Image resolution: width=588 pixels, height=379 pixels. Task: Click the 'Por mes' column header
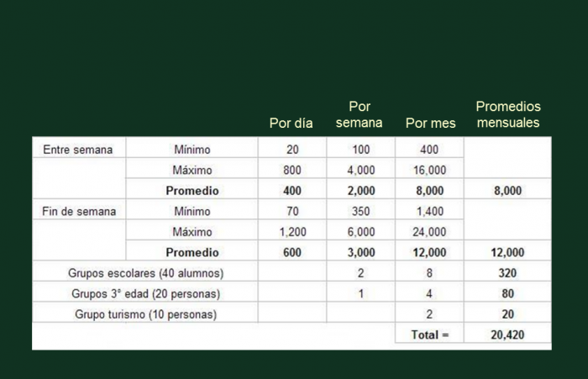click(430, 123)
